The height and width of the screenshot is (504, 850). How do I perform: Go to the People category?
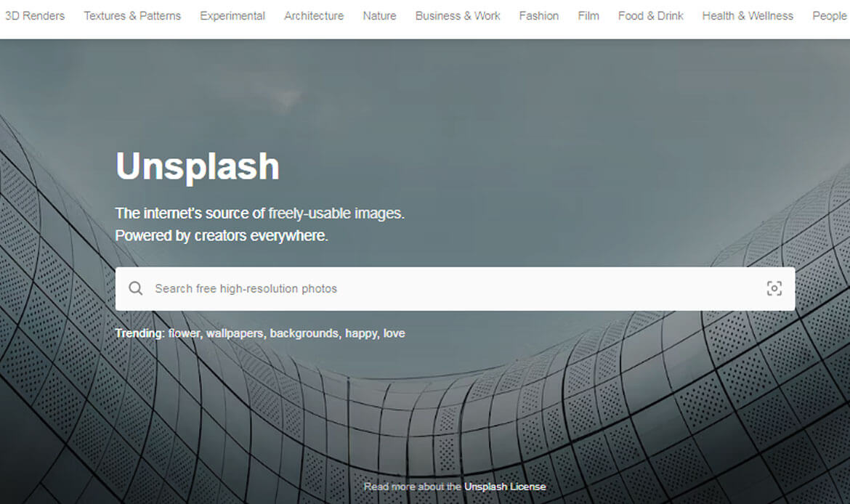[830, 16]
